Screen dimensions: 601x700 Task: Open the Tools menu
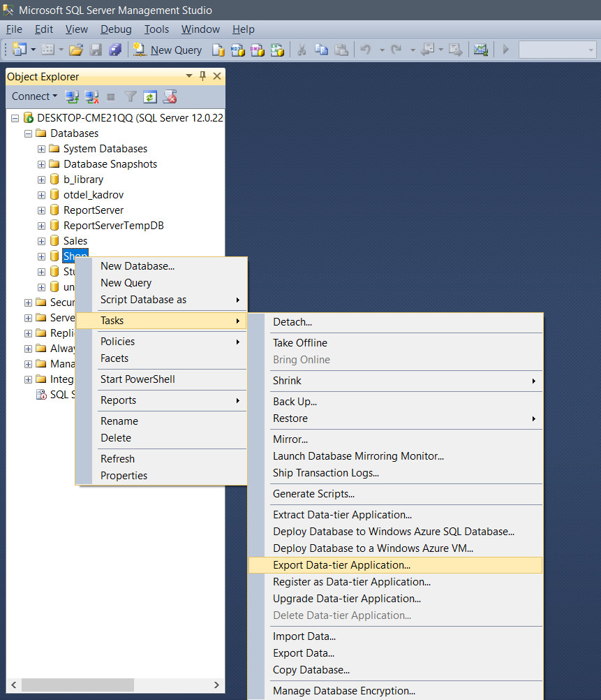[156, 29]
